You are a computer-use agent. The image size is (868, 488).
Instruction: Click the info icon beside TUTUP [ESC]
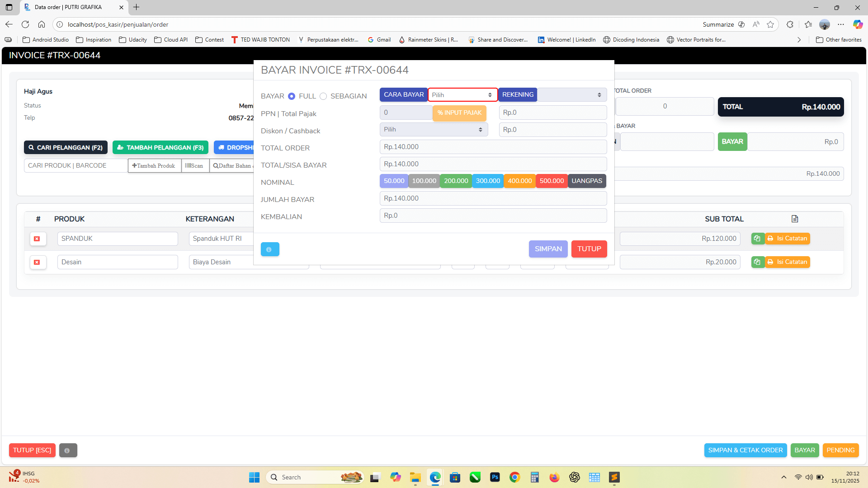click(x=68, y=450)
